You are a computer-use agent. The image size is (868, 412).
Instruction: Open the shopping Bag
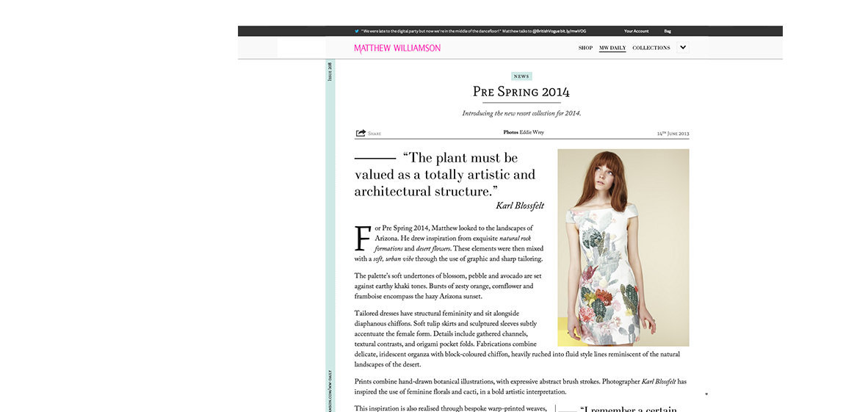point(668,32)
